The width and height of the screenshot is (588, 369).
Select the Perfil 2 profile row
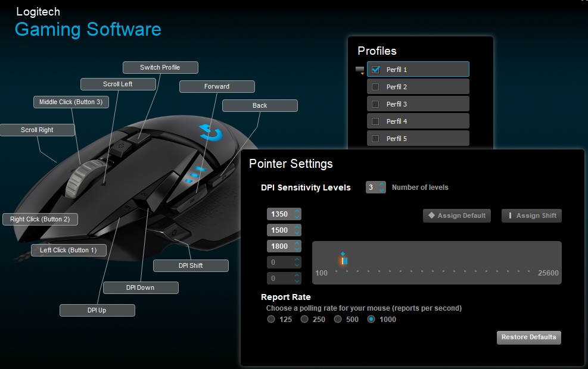[418, 86]
